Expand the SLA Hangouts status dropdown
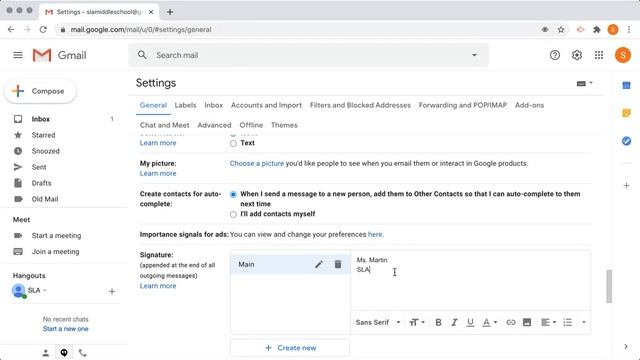Image resolution: width=640 pixels, height=360 pixels. pyautogui.click(x=45, y=291)
